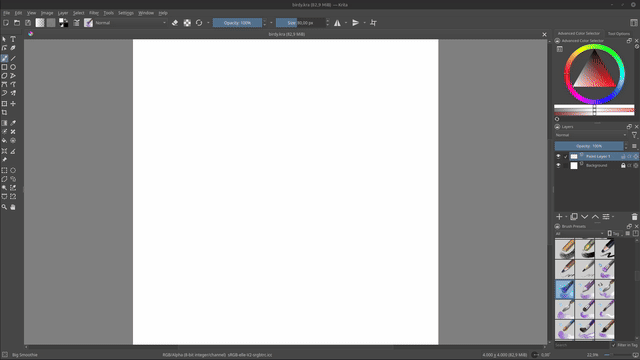Open the Layer menu
This screenshot has height=360, width=640.
63,13
